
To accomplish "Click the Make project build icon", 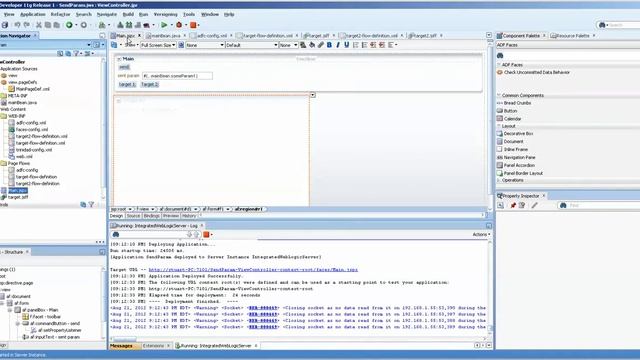I will coord(120,25).
